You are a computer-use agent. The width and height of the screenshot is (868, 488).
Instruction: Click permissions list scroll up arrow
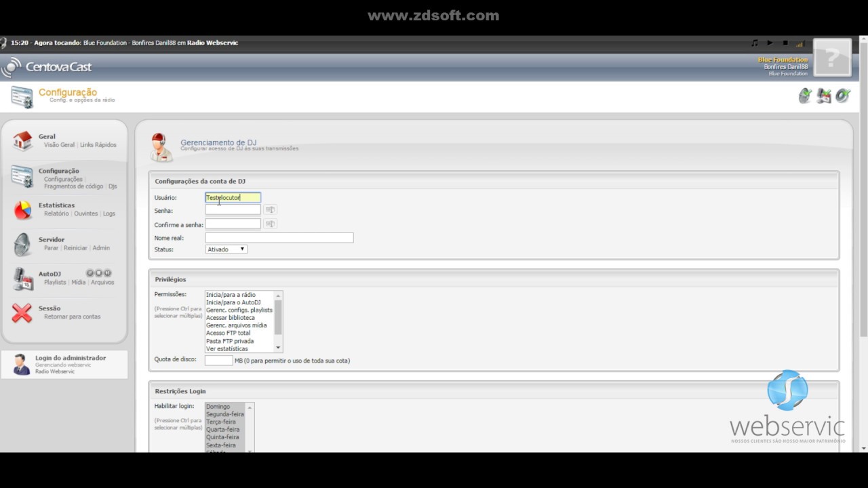coord(278,296)
